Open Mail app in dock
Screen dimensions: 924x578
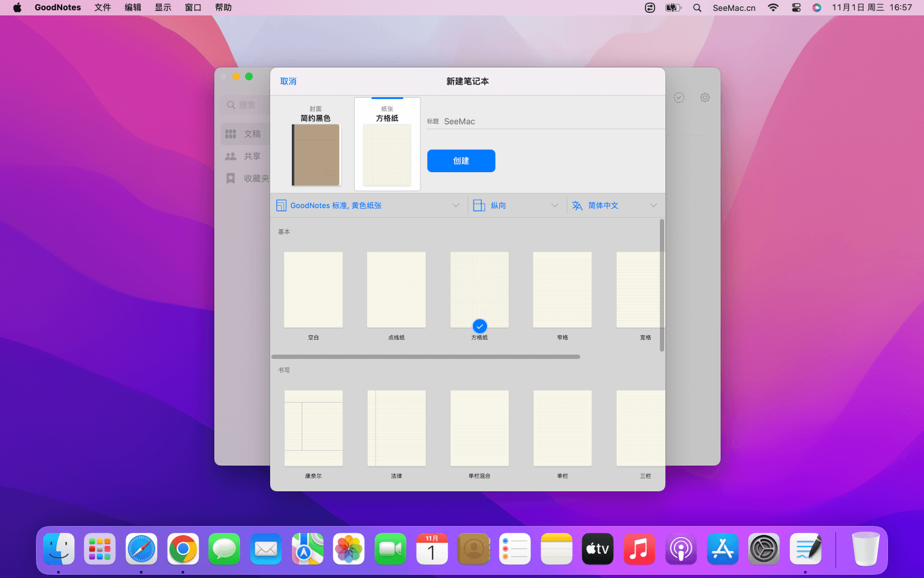pyautogui.click(x=266, y=549)
